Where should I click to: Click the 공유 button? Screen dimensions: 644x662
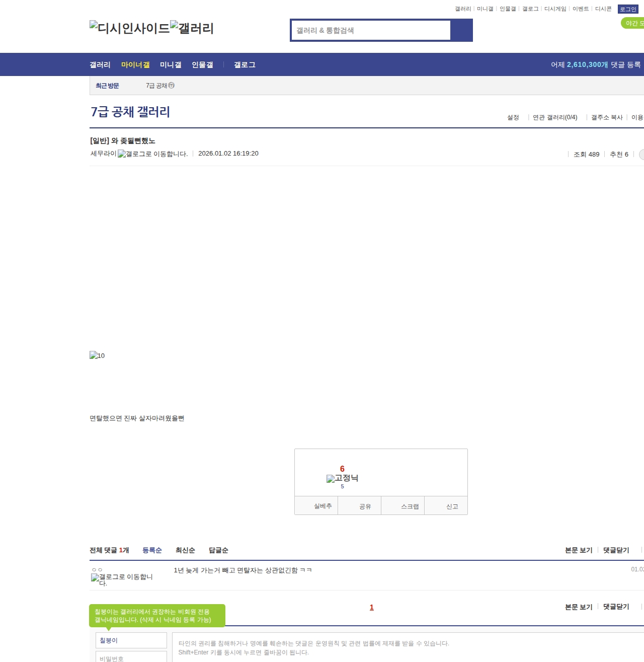click(x=360, y=506)
